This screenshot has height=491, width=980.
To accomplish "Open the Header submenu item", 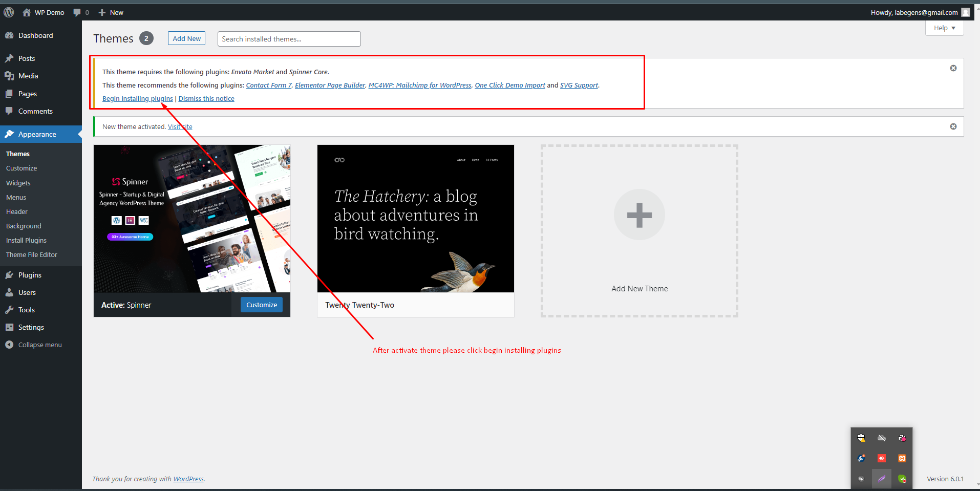I will coord(17,211).
